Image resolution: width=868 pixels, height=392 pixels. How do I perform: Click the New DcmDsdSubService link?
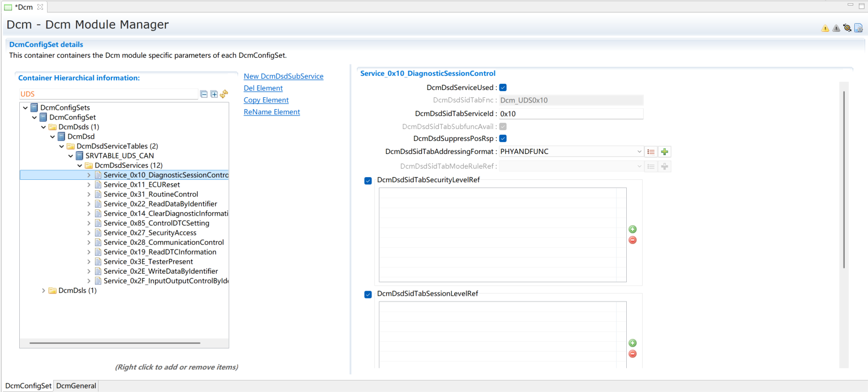pyautogui.click(x=283, y=76)
